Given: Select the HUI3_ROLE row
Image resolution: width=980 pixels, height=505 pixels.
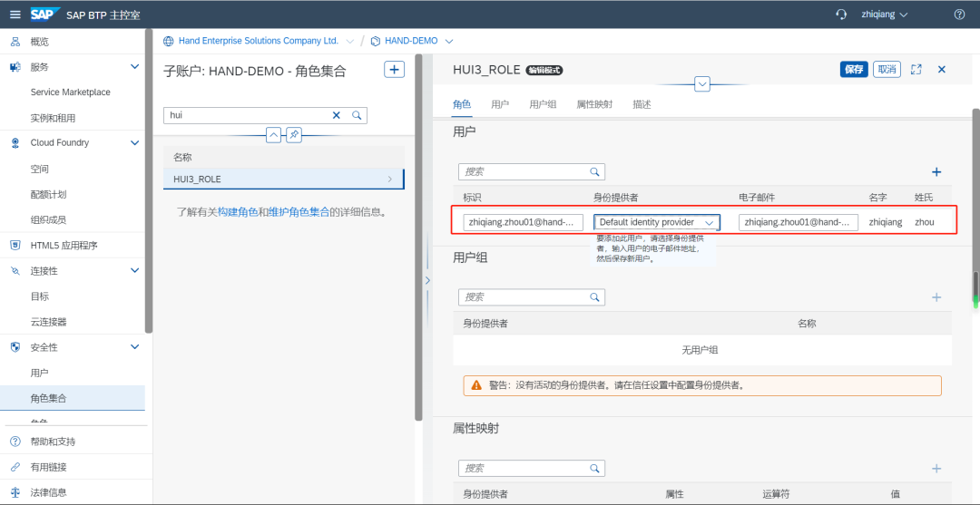Looking at the screenshot, I should click(x=284, y=180).
